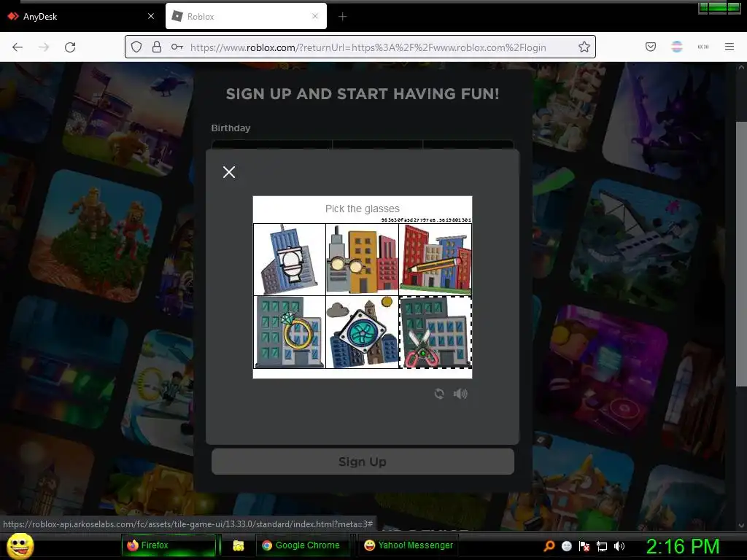Close the AnyDesk tab

[x=151, y=16]
